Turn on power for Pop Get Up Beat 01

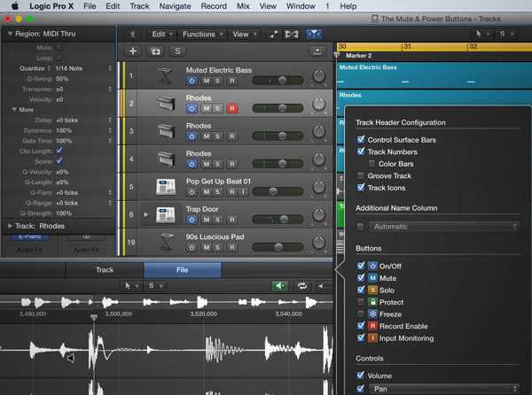[192, 192]
